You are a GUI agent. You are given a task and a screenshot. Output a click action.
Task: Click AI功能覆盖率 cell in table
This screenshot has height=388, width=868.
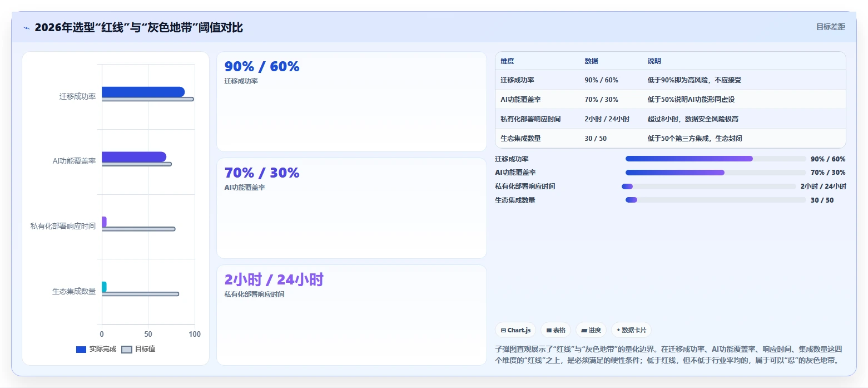coord(521,100)
